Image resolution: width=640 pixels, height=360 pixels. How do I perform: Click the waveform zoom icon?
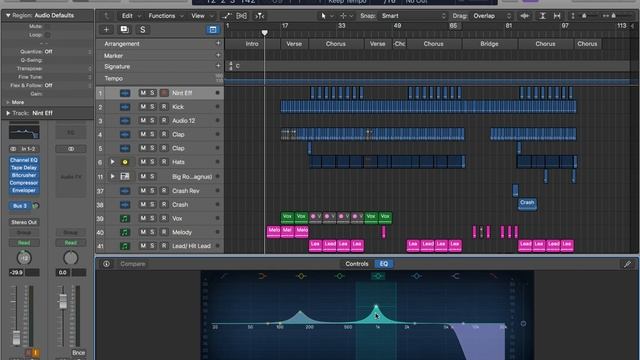pos(525,16)
